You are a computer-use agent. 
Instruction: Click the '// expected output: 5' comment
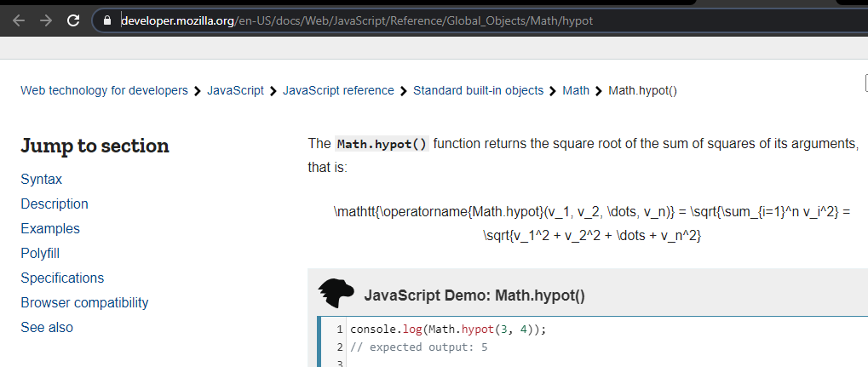click(418, 347)
